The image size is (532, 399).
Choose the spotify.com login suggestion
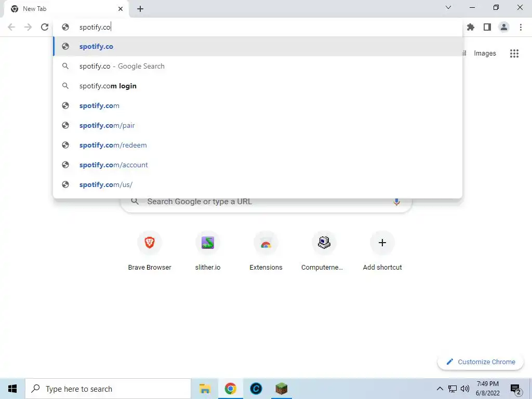point(258,86)
